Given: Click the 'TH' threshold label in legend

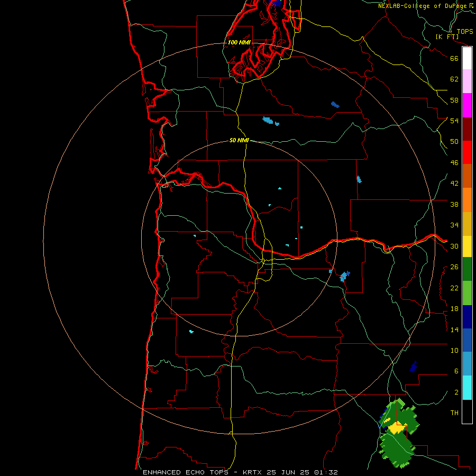Looking at the screenshot, I should [454, 413].
